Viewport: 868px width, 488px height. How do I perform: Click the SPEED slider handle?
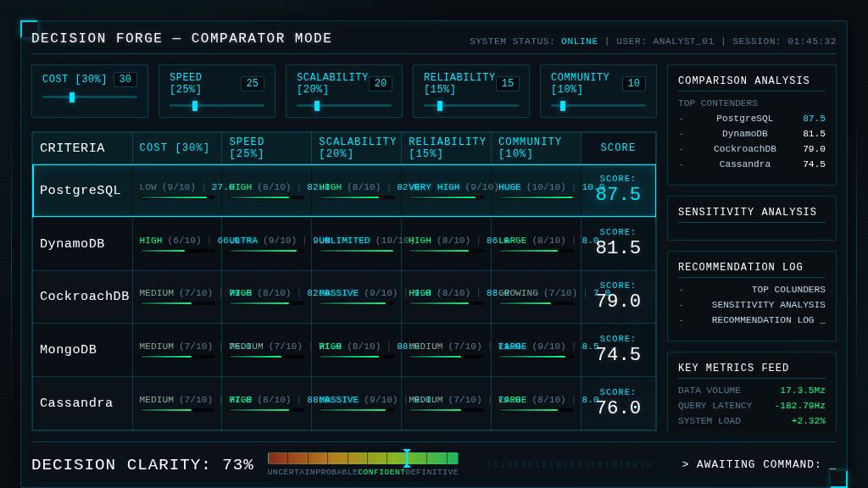point(195,106)
